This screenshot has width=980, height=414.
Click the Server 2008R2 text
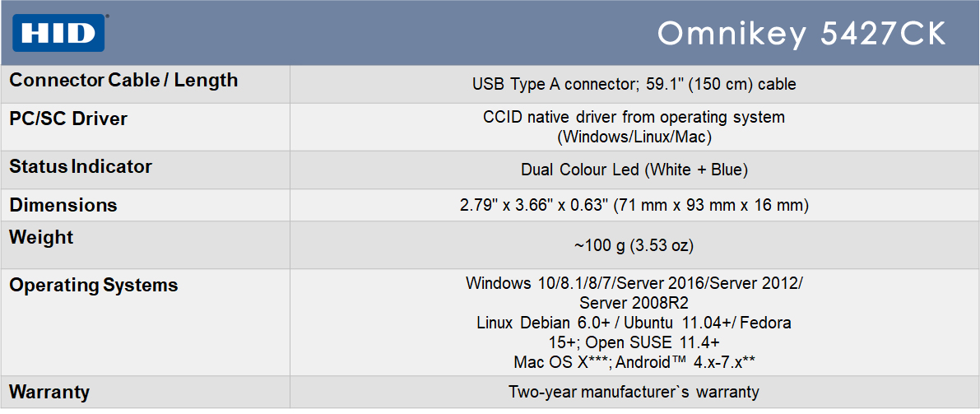(634, 304)
